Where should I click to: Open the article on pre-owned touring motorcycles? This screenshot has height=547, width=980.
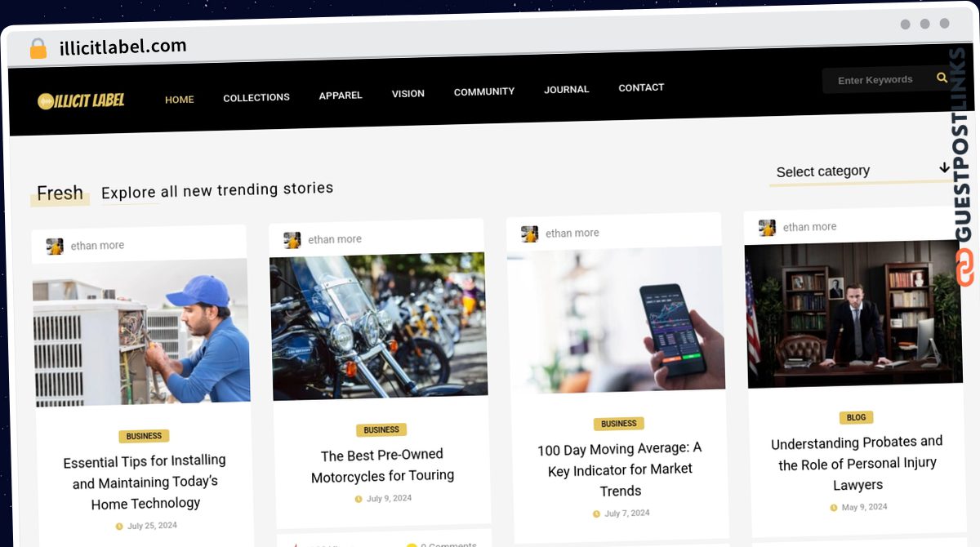[382, 465]
